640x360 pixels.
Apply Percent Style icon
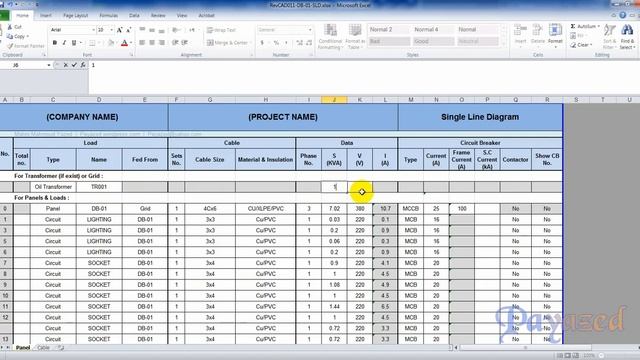point(276,42)
